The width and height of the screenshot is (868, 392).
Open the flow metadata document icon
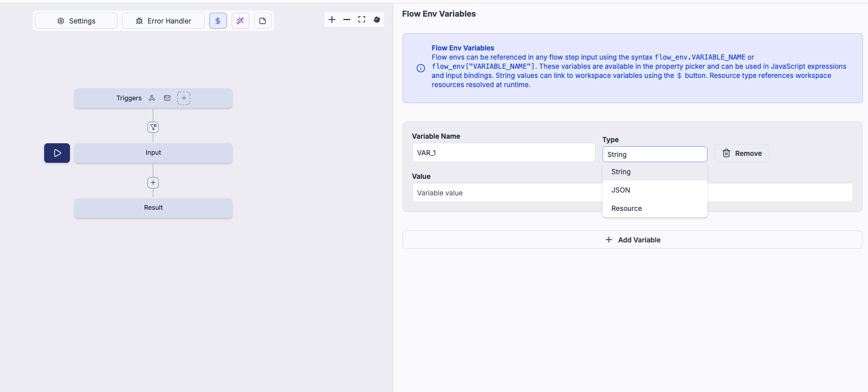pos(263,20)
